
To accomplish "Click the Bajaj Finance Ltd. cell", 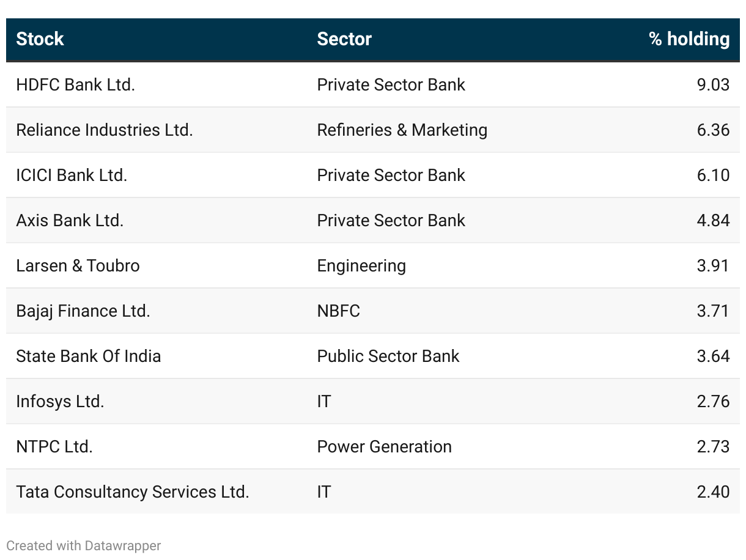I will (83, 311).
